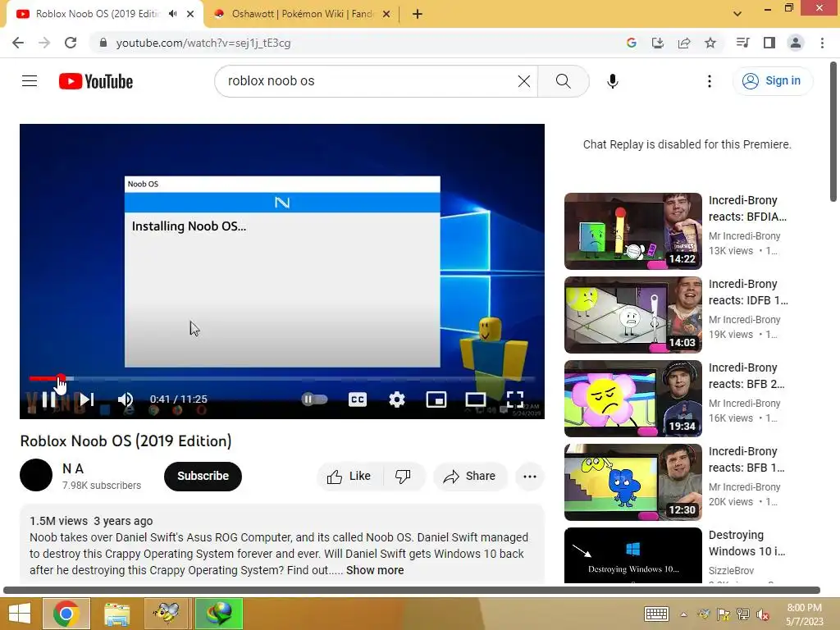This screenshot has width=840, height=630.
Task: Open Mr Incredi-Brony channel under the BFDIA video
Action: pyautogui.click(x=744, y=235)
